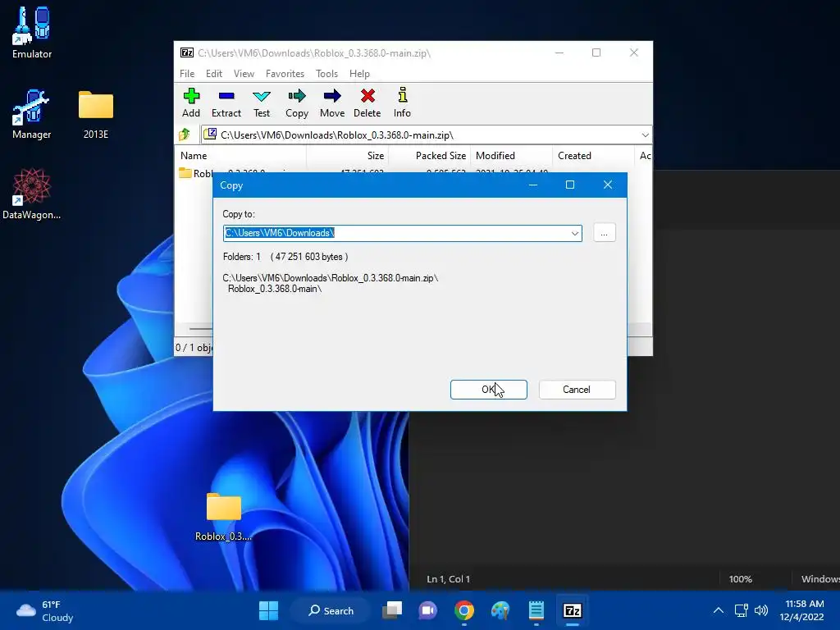Open the Favorites menu

coord(285,73)
